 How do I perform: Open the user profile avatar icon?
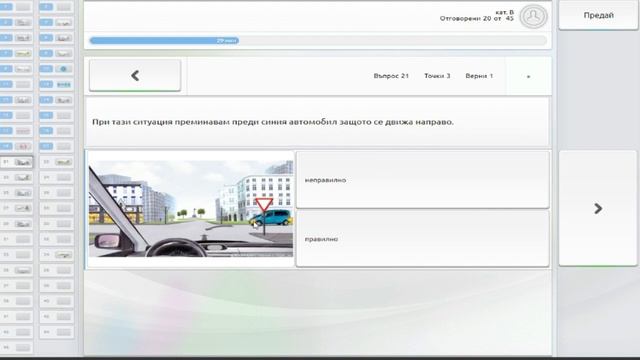coord(533,16)
